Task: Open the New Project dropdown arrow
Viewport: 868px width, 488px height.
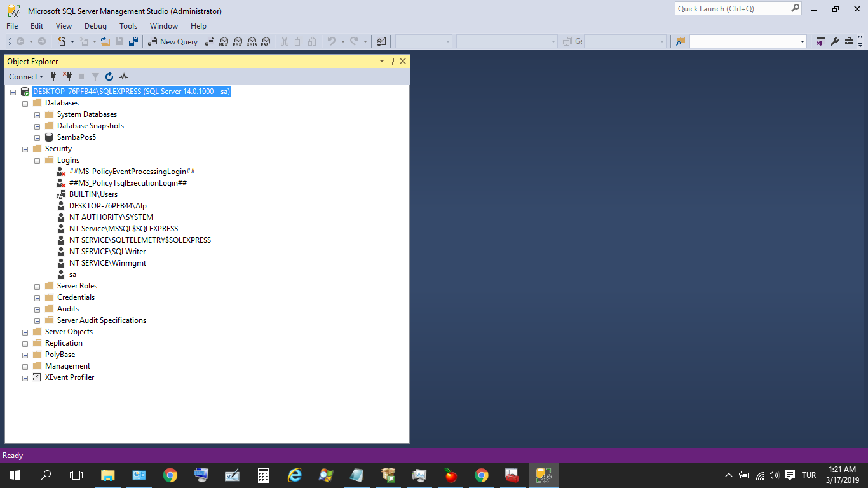Action: pyautogui.click(x=72, y=41)
